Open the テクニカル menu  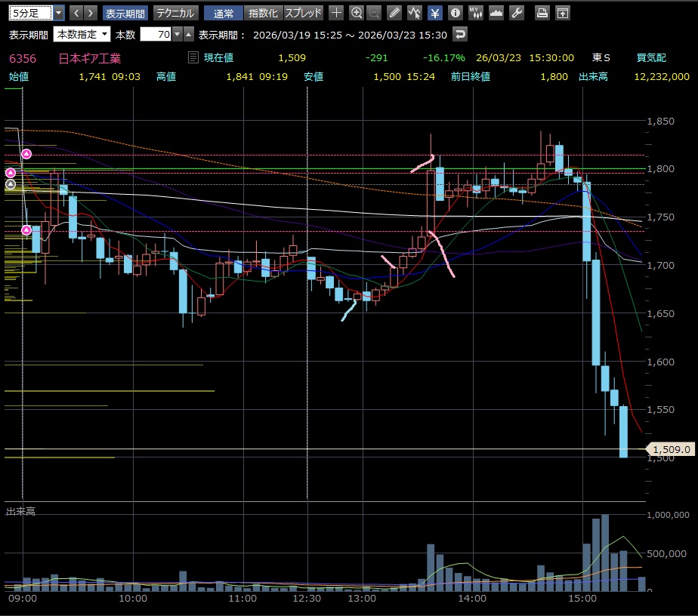[x=175, y=13]
